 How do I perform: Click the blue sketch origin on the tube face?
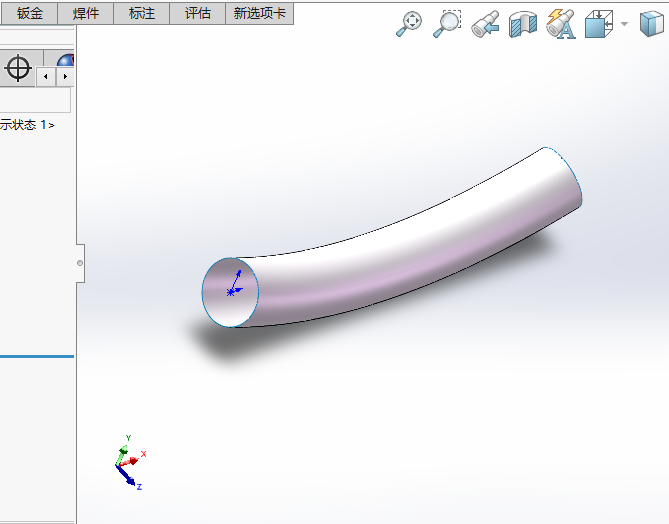click(x=231, y=292)
